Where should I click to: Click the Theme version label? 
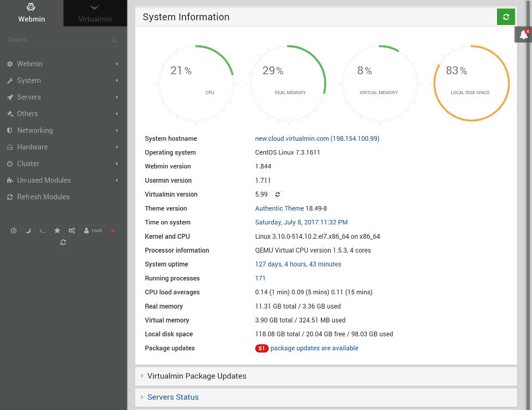(166, 208)
